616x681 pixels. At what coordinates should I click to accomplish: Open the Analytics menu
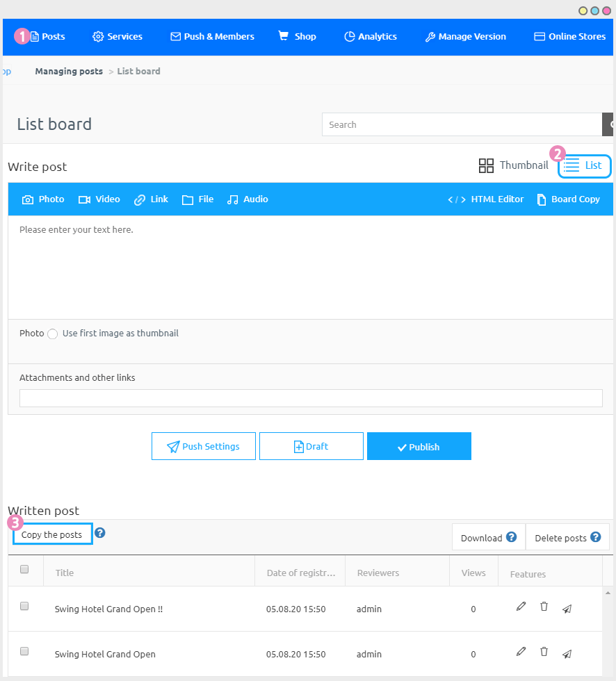coord(370,36)
